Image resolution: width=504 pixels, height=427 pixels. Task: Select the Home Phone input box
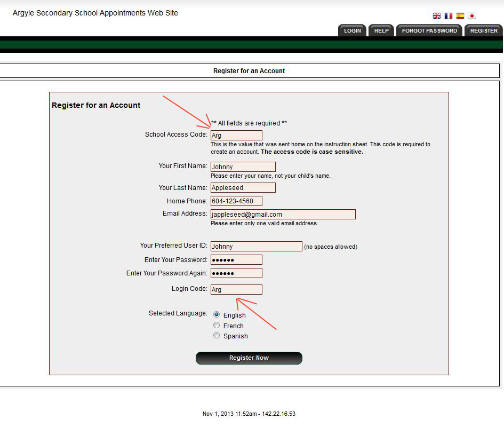(x=236, y=201)
